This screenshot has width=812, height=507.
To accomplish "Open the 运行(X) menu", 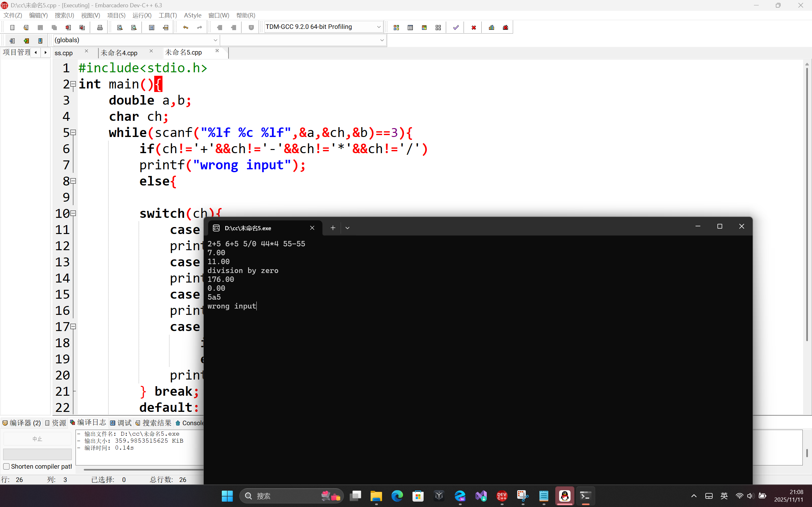I will pos(142,16).
